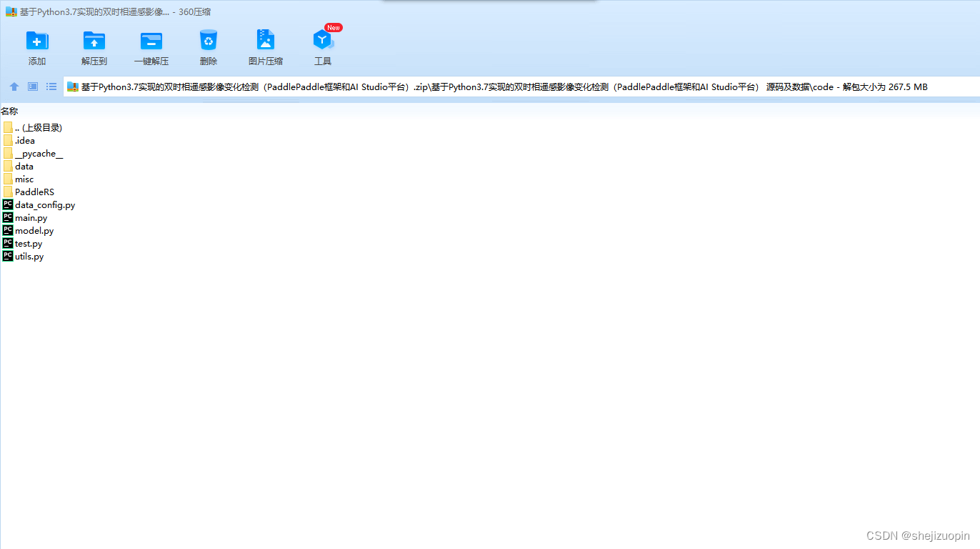Click the PyCharm icon beside main.py
The image size is (980, 549).
point(8,217)
